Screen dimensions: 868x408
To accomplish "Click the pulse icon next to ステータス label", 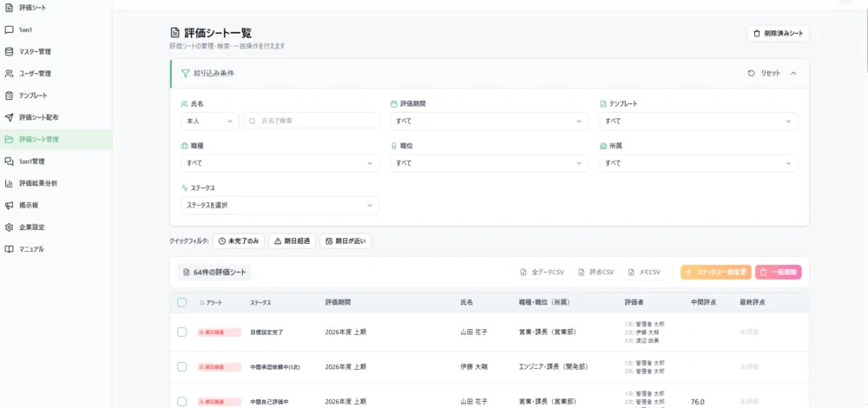I will click(x=185, y=188).
